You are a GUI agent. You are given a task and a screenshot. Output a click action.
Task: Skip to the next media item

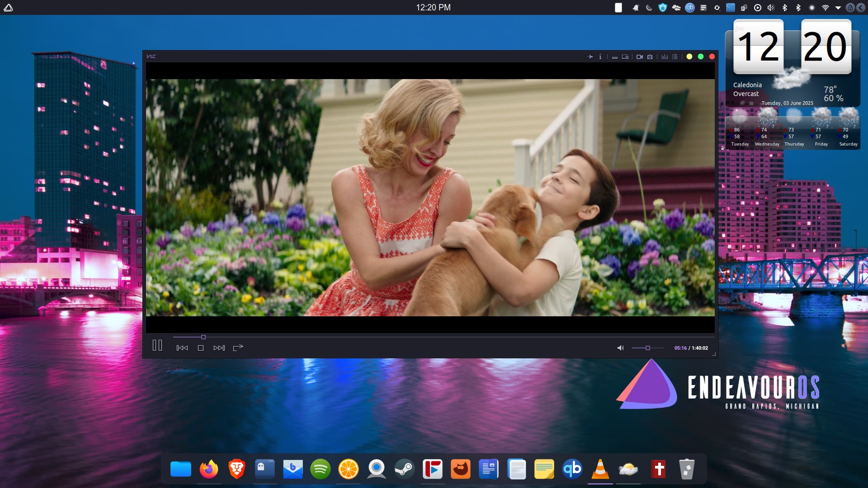[219, 348]
